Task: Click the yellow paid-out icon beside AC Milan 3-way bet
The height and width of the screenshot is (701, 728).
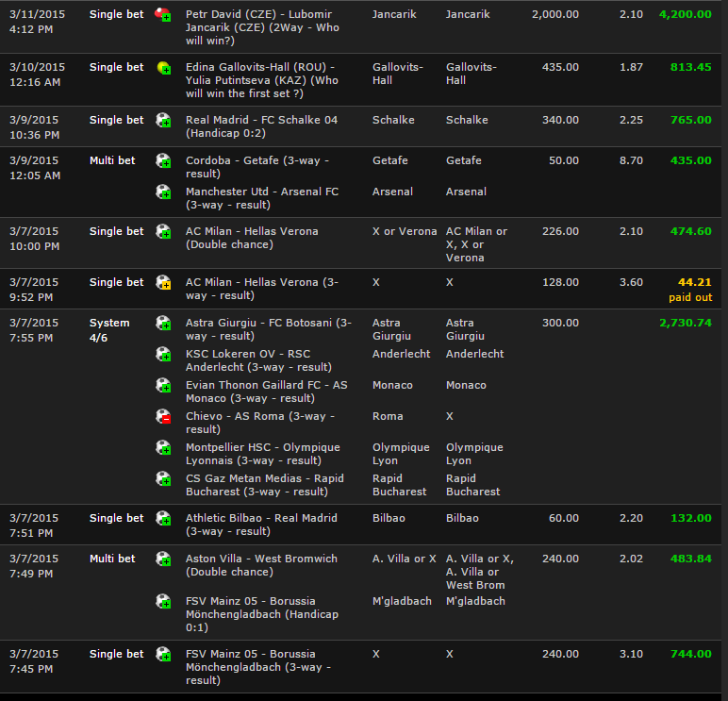Action: click(x=163, y=283)
